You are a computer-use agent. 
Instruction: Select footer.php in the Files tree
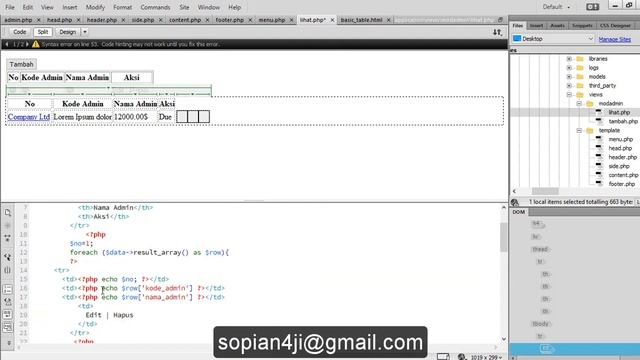tap(622, 184)
